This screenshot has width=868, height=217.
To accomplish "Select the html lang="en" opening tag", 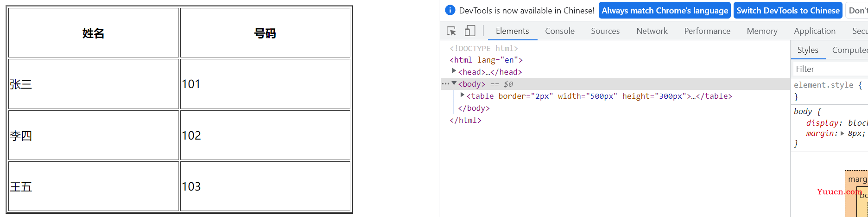I will pos(486,60).
